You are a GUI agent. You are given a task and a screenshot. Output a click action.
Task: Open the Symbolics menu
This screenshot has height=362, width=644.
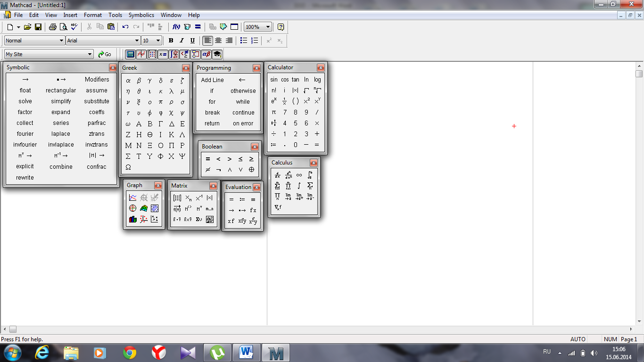[x=141, y=15]
